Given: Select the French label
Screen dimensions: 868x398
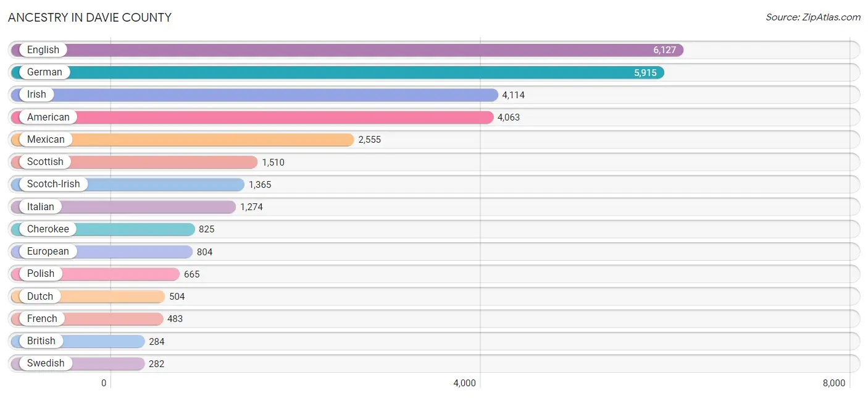Looking at the screenshot, I should click(42, 318).
